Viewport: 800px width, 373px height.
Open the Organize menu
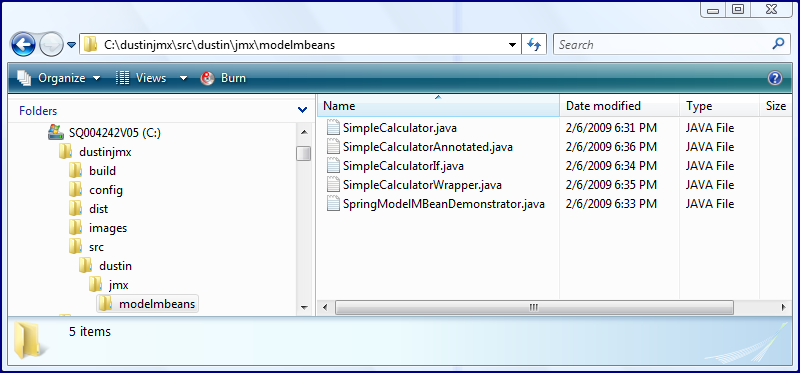click(x=59, y=78)
